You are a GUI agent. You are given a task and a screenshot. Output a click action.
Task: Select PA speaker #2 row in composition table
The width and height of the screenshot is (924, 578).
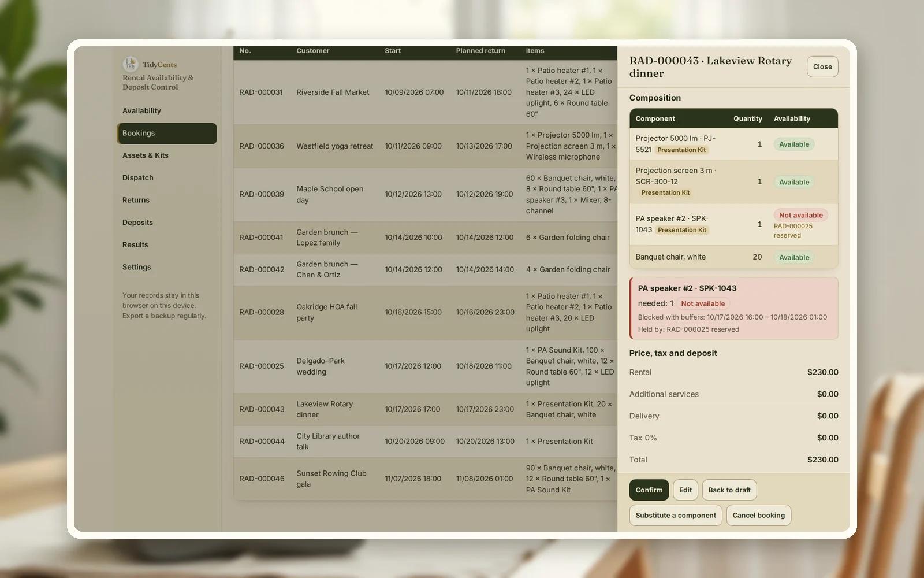pyautogui.click(x=733, y=225)
